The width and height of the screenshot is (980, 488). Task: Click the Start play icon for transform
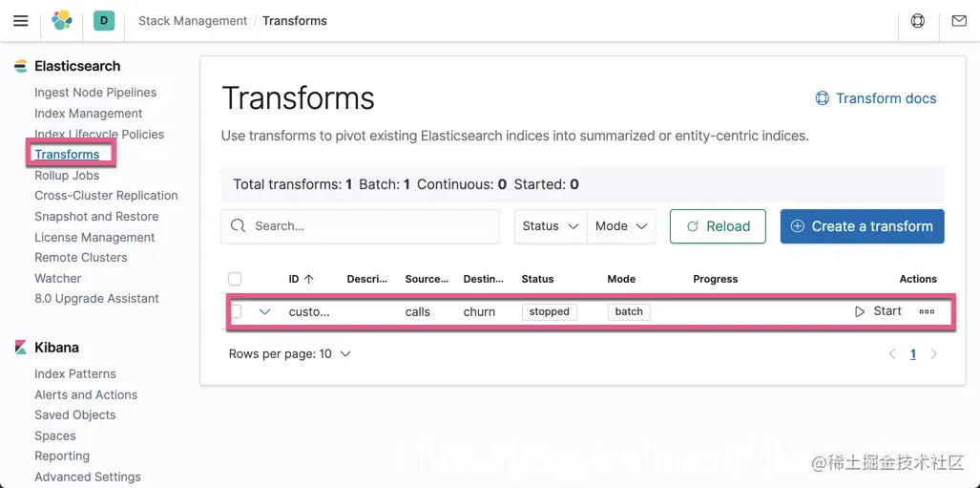tap(860, 311)
